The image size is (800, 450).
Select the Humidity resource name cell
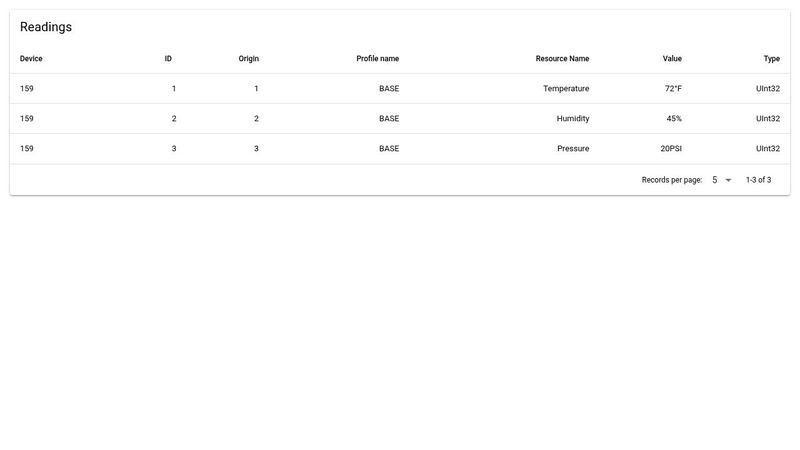click(572, 119)
